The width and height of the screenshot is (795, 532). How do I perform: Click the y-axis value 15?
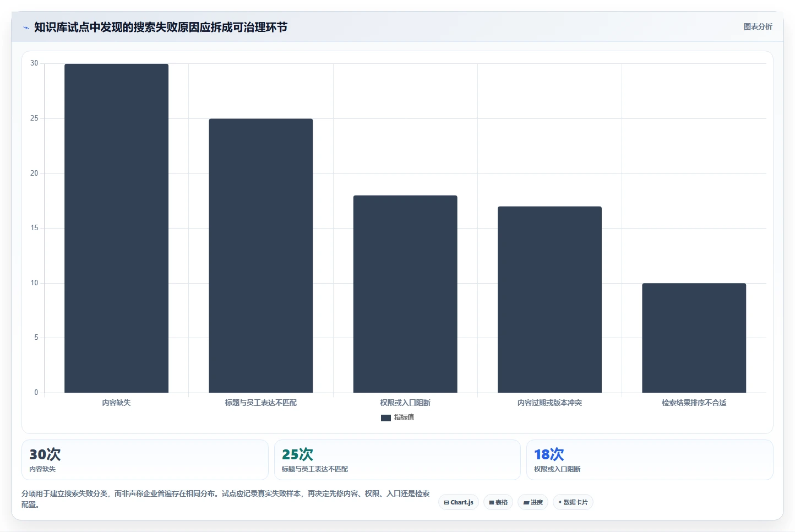pyautogui.click(x=34, y=228)
